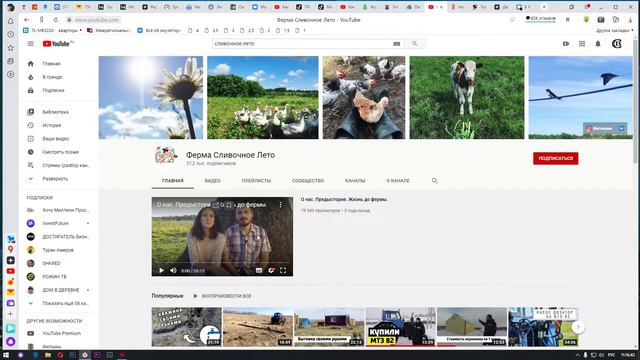Image resolution: width=640 pixels, height=360 pixels.
Task: Open the video title О нас. Предыстория
Action: tap(344, 200)
